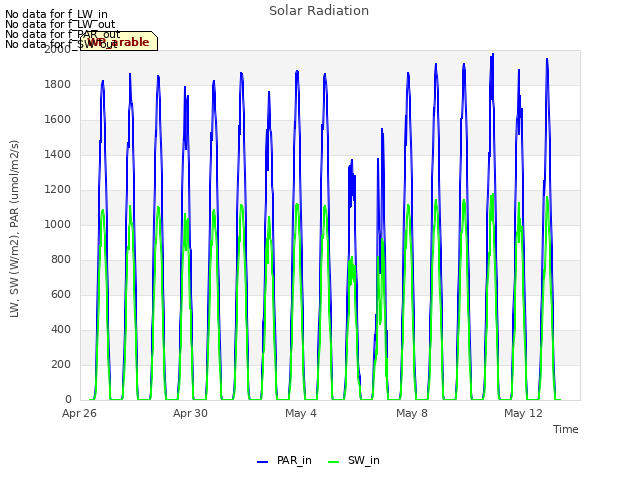Toggle the PAR_in legend entry

(284, 460)
